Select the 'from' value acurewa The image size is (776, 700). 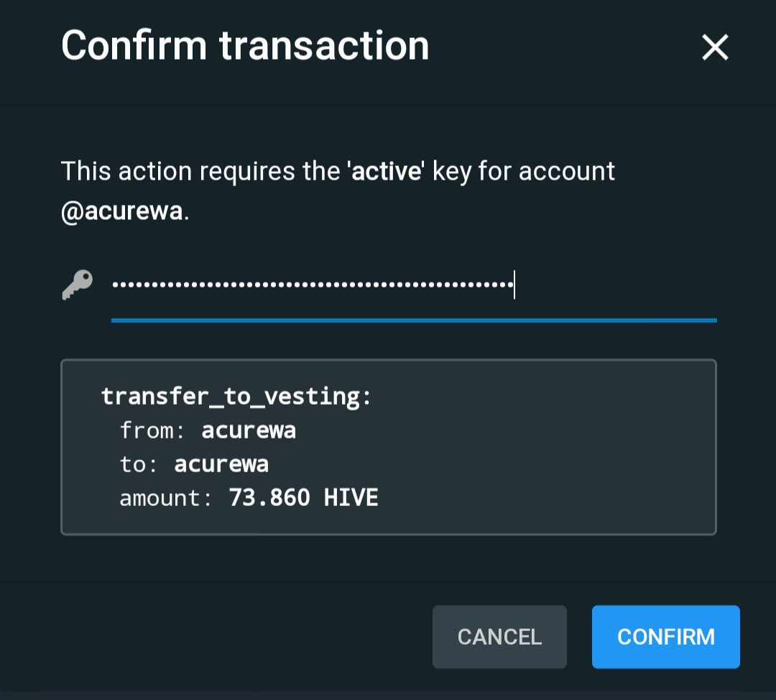click(249, 430)
